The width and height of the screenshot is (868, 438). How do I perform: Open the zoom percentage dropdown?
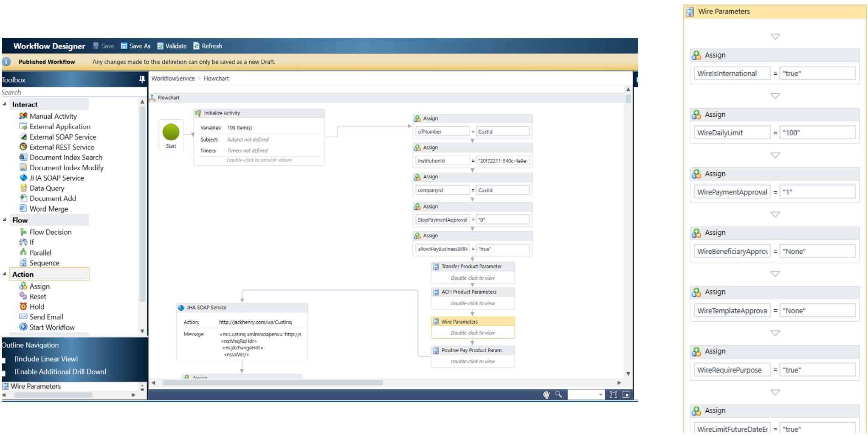point(600,395)
